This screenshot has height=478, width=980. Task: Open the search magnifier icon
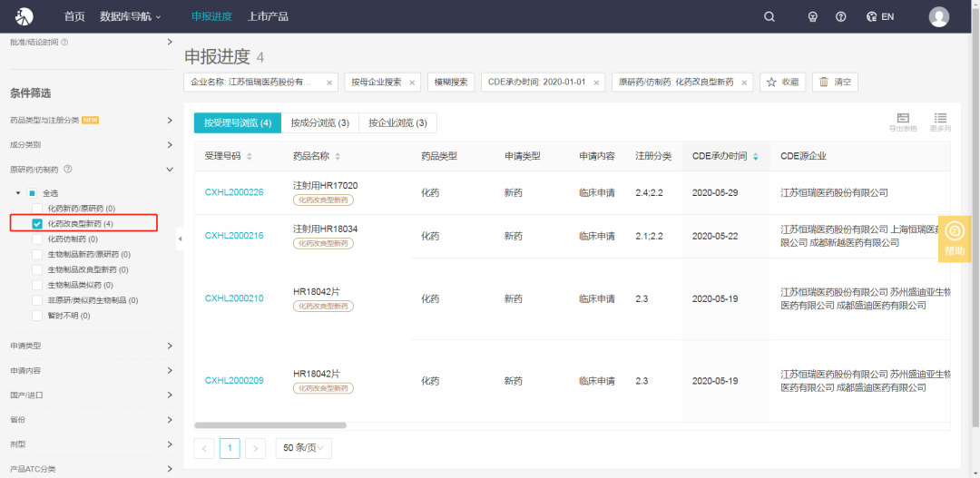(769, 17)
